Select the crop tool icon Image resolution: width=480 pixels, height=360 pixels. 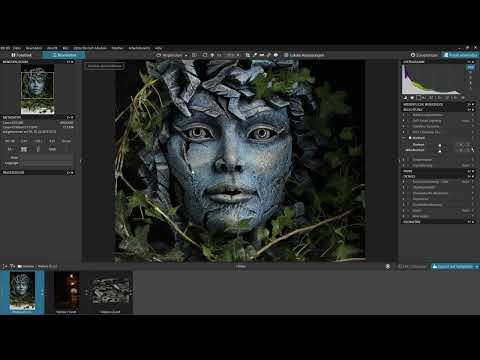248,55
